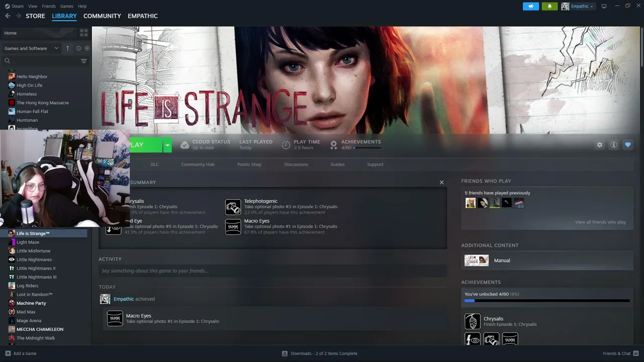Click the header achievements progress bar
The width and height of the screenshot is (644, 362).
[x=367, y=148]
